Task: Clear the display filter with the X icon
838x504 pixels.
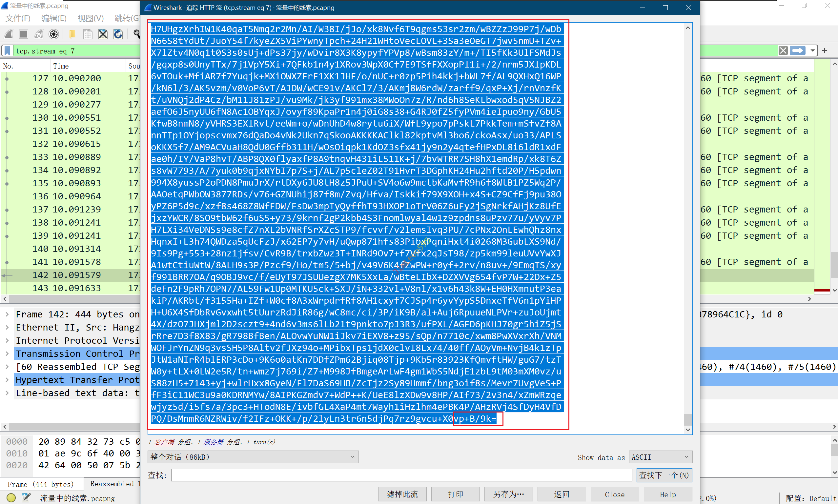Action: coord(783,51)
